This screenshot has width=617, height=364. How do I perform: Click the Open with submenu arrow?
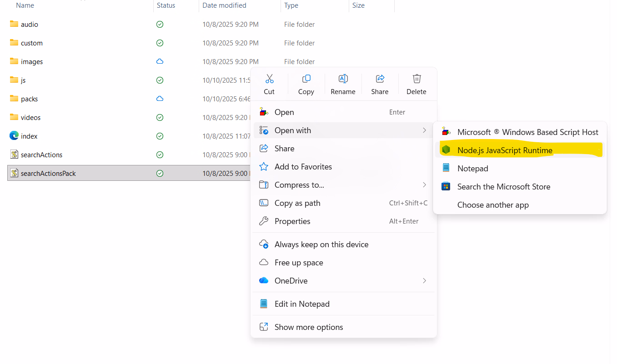pos(424,130)
